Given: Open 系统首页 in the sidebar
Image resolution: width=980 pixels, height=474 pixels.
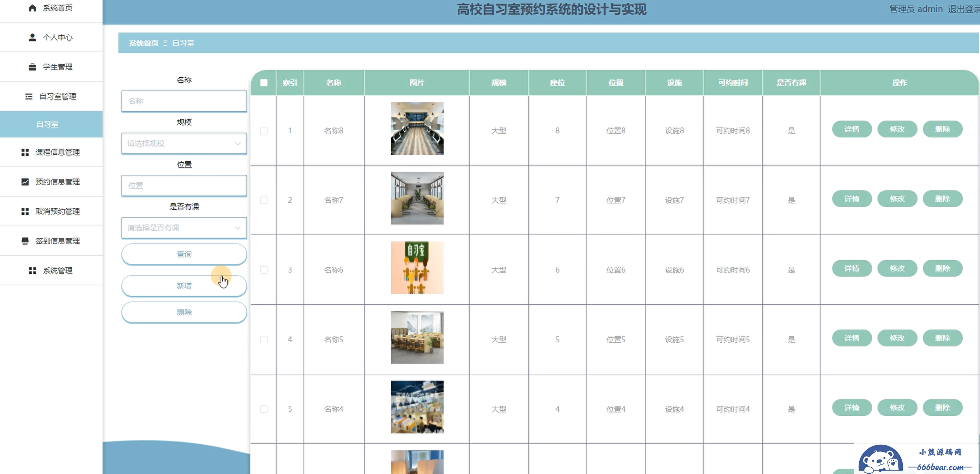Looking at the screenshot, I should pos(51,8).
